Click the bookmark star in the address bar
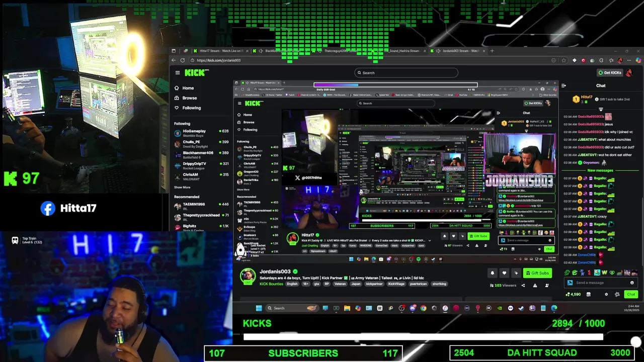This screenshot has height=362, width=644. 563,60
